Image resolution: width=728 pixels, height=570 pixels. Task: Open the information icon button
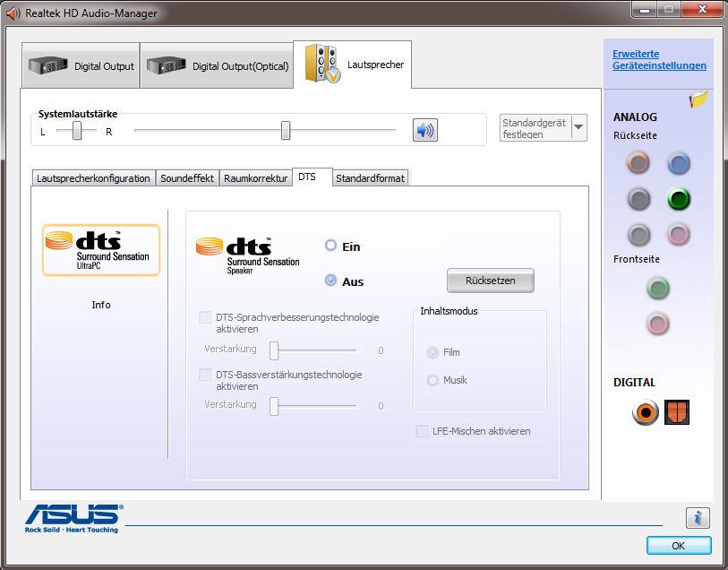click(698, 517)
